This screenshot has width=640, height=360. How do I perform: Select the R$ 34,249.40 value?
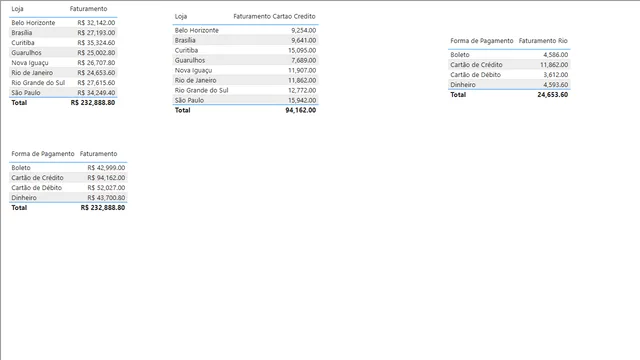96,93
